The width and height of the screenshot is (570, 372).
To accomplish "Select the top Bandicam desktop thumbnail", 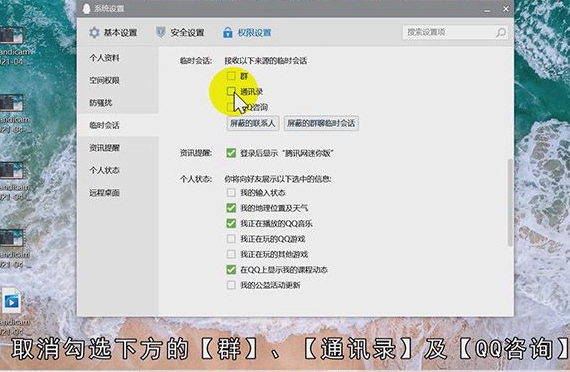I will pyautogui.click(x=11, y=36).
